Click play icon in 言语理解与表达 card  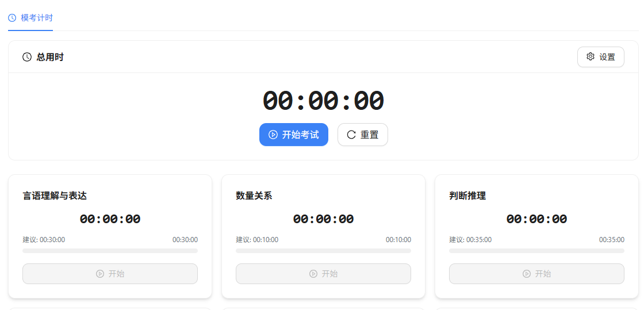point(100,274)
